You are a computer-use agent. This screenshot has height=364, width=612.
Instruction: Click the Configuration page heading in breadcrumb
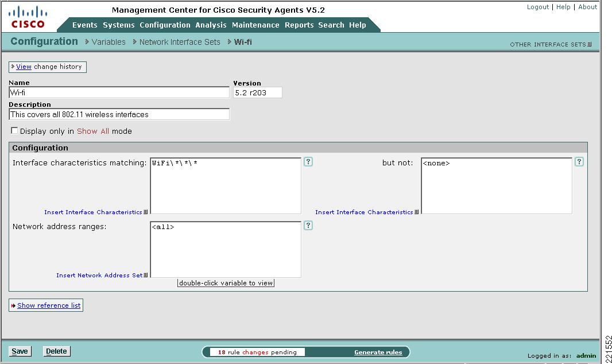44,41
